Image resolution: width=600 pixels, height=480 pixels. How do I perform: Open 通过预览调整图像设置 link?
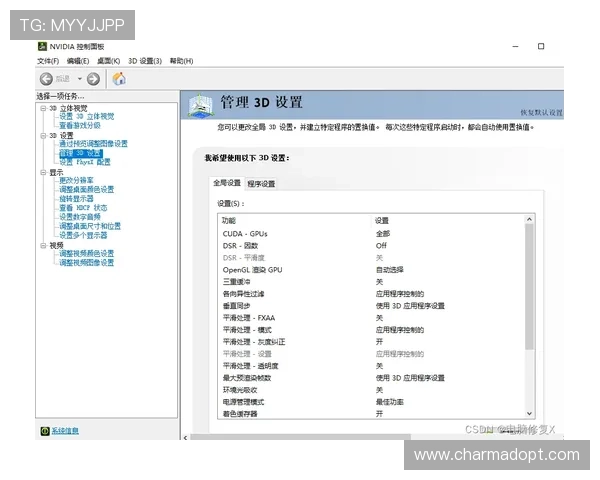point(93,144)
